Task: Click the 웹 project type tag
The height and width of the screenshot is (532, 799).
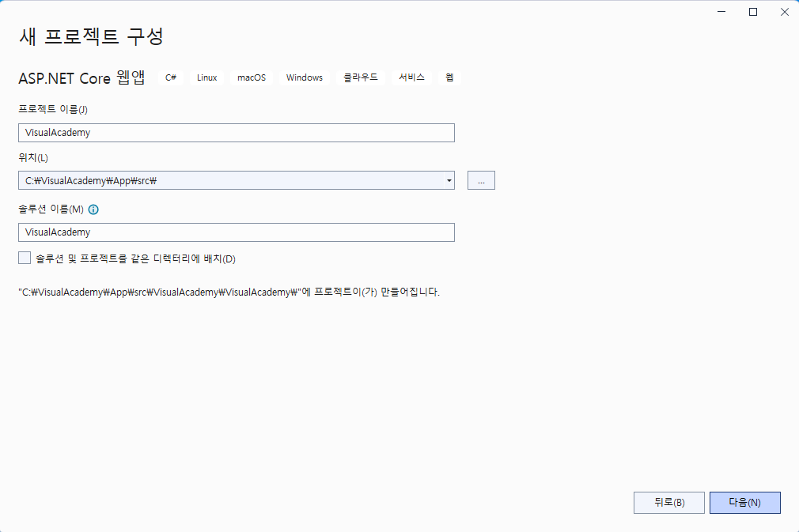Action: tap(449, 77)
